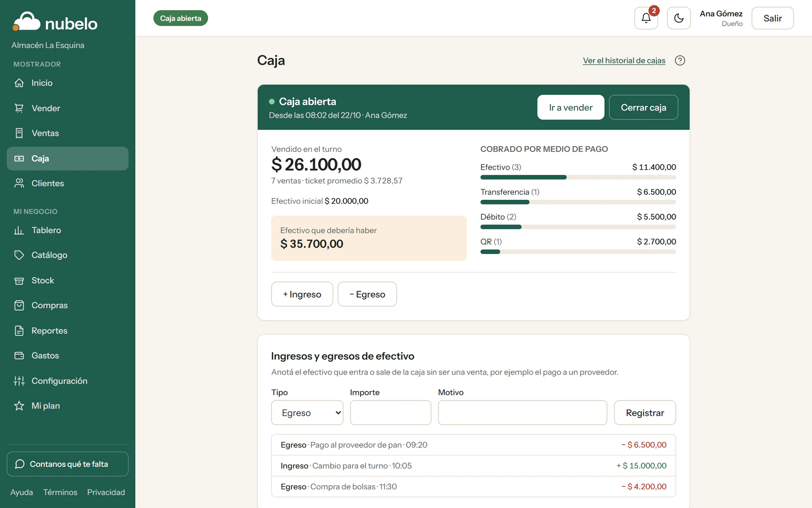
Task: Click the Ventas receipt icon
Action: click(x=19, y=133)
